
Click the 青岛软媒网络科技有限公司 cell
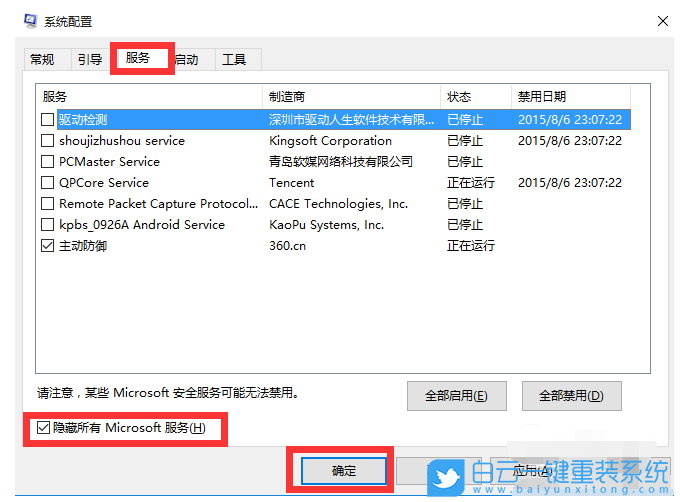tap(340, 162)
